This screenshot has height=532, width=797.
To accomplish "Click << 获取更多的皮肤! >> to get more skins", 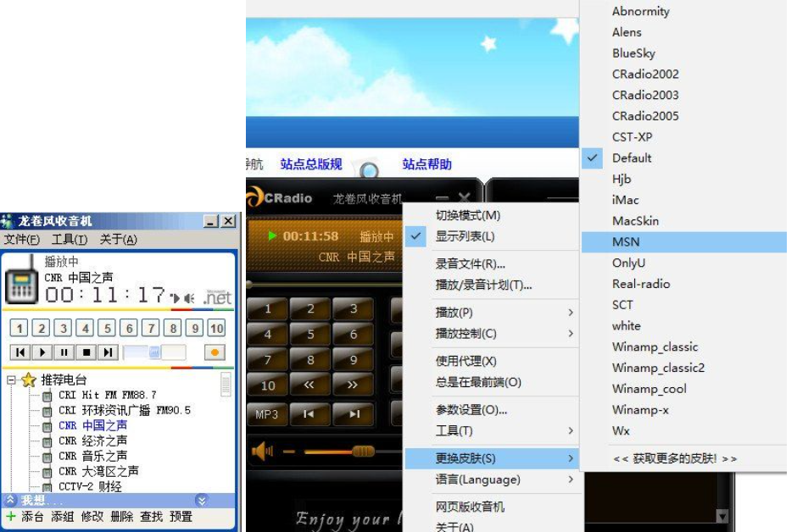I will (x=675, y=458).
